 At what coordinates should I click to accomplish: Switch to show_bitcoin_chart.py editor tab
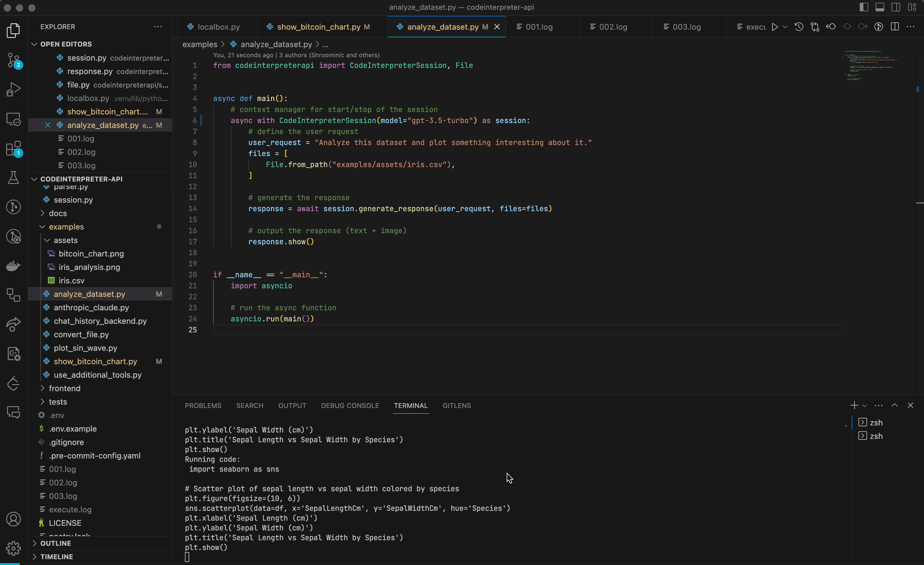[x=318, y=27]
